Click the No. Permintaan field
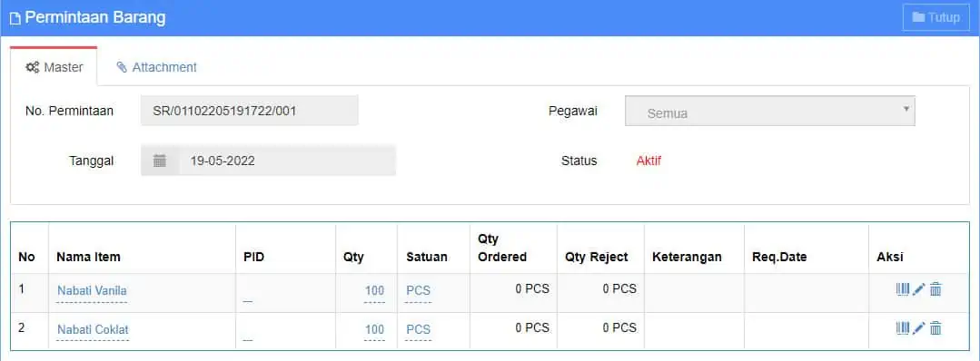 click(250, 112)
